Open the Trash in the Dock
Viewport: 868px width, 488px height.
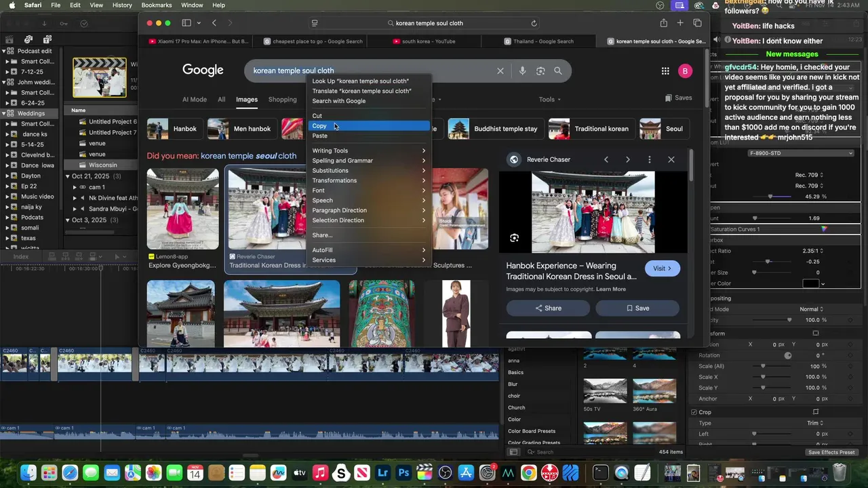[840, 472]
